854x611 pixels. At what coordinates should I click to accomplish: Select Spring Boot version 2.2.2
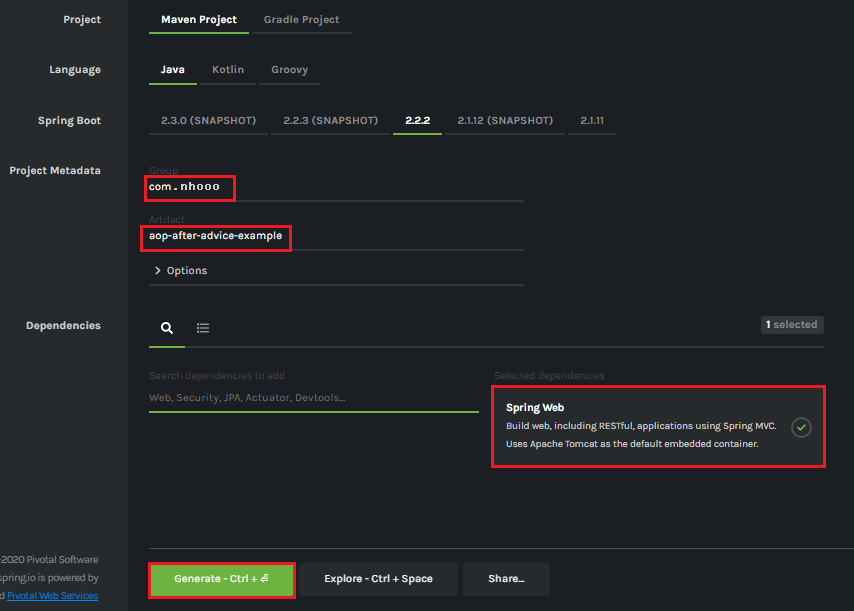pyautogui.click(x=417, y=119)
